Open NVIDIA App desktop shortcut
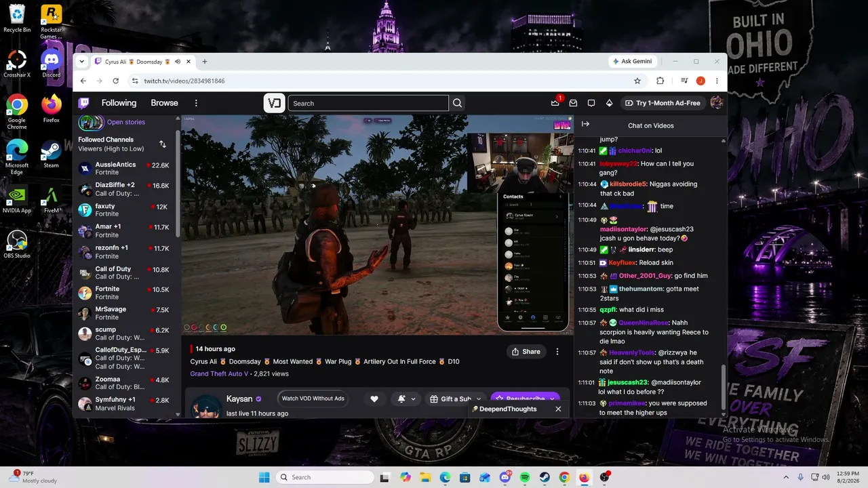This screenshot has height=488, width=868. coord(17,200)
